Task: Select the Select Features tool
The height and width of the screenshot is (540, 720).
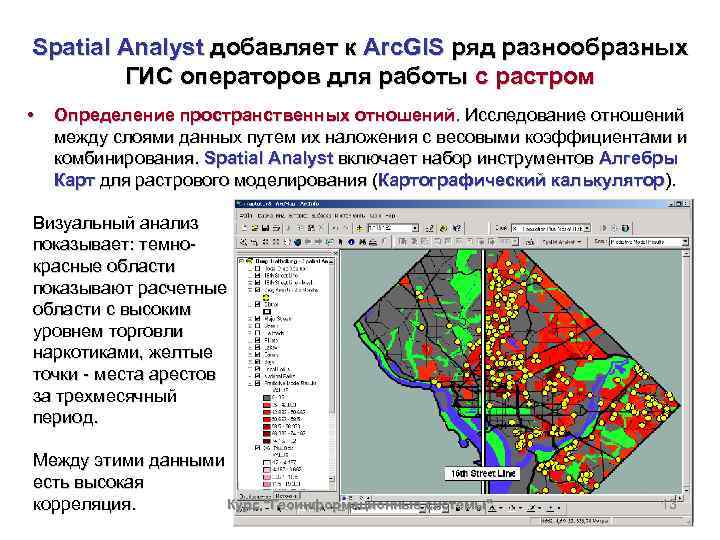Action: 330,242
